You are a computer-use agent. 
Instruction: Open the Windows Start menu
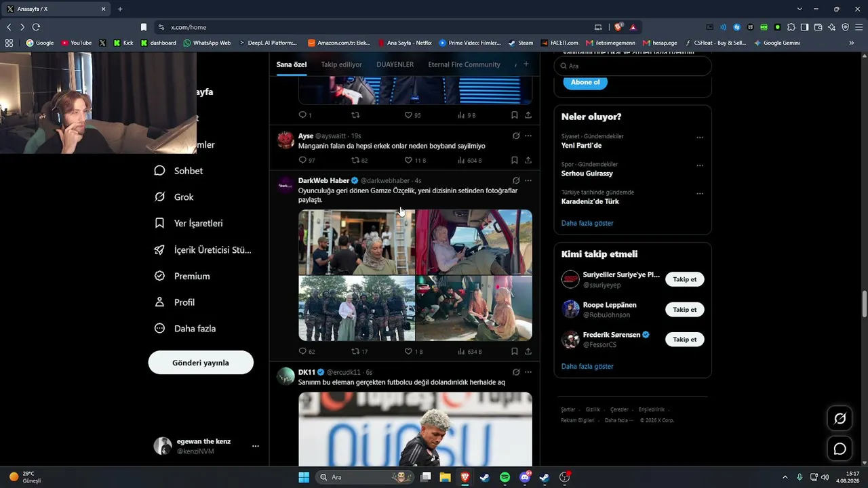(x=304, y=477)
